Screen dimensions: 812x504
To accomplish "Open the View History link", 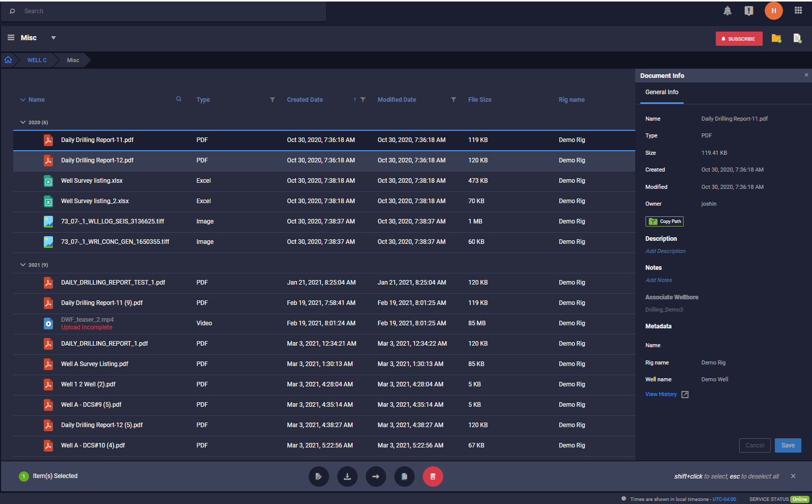I will click(661, 394).
